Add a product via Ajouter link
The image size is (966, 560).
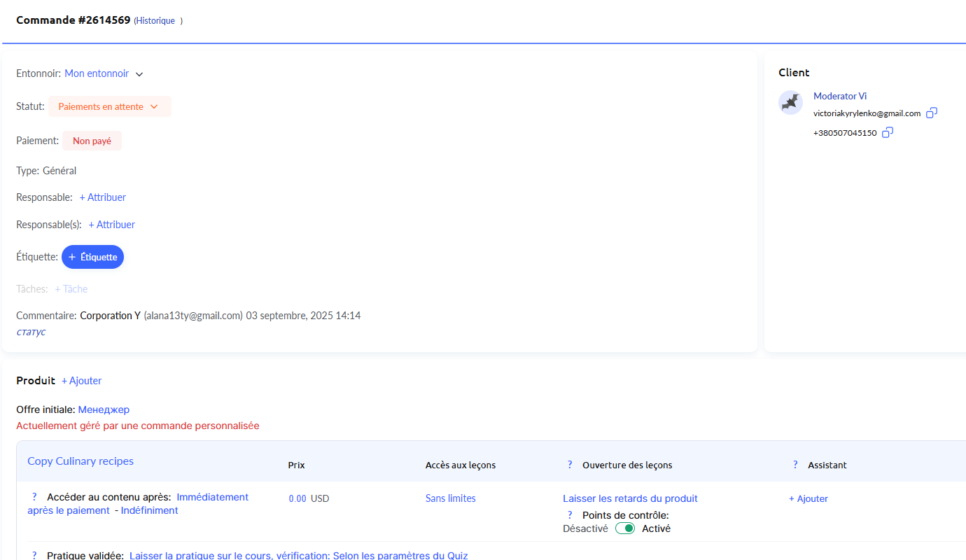pos(81,381)
